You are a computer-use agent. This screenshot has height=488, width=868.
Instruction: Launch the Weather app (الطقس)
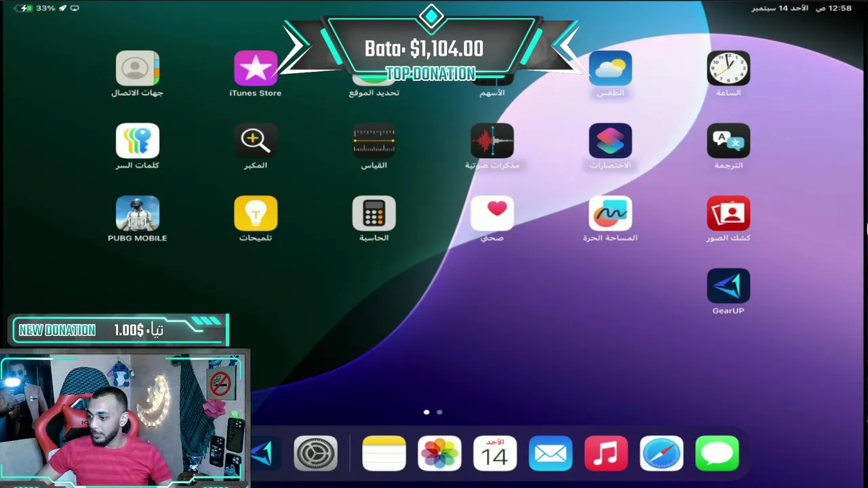click(x=610, y=68)
